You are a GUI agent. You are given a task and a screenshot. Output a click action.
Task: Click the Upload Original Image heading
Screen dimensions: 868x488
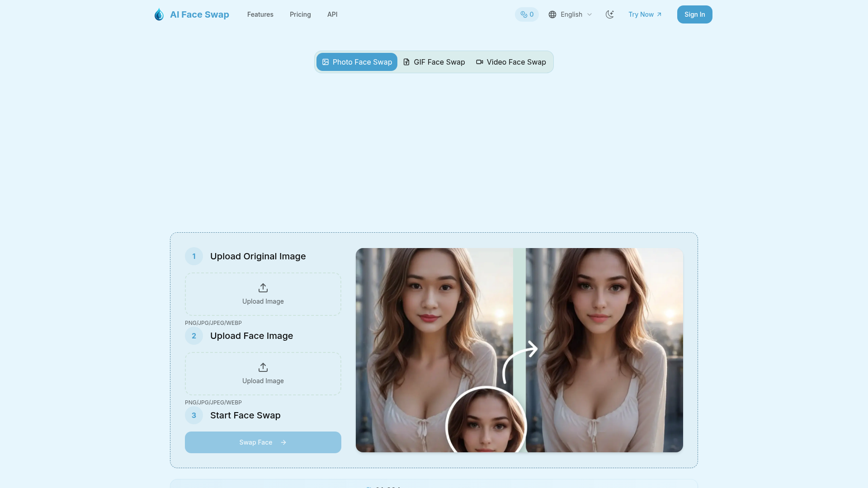coord(258,256)
